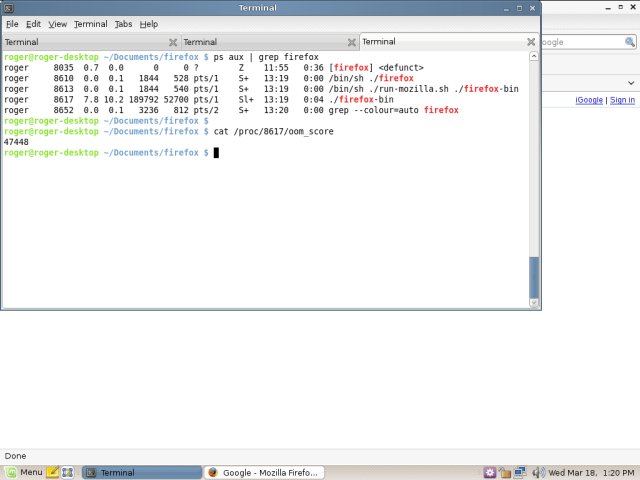Click the Terminal window menu icon in title bar

[x=9, y=8]
